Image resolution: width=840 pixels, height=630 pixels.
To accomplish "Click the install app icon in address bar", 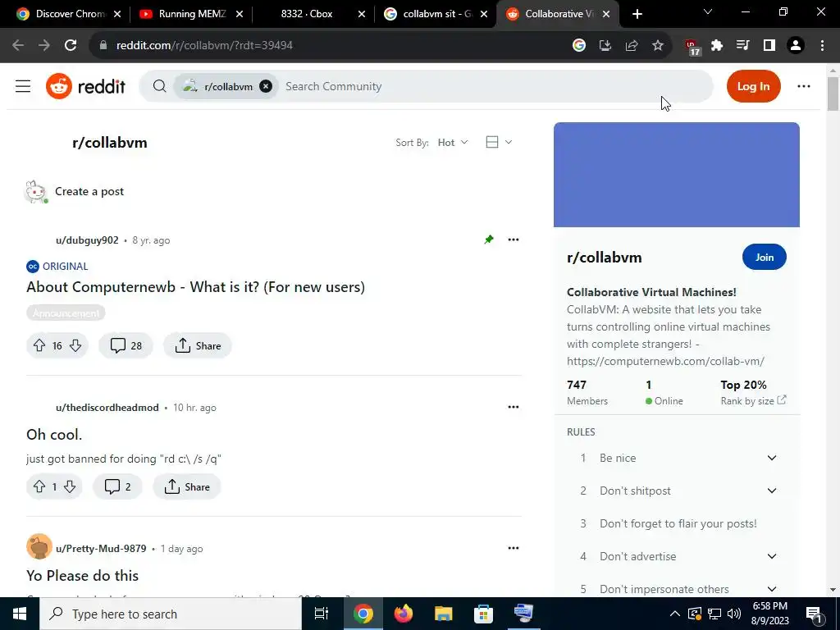I will [x=605, y=46].
